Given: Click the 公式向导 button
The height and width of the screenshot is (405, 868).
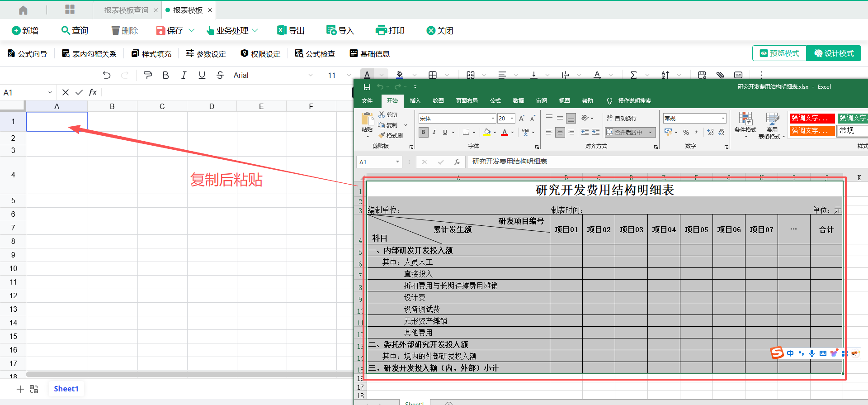Looking at the screenshot, I should tap(28, 54).
